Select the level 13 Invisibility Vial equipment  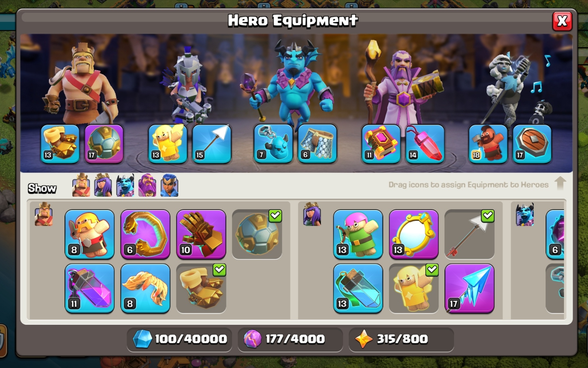(x=358, y=289)
